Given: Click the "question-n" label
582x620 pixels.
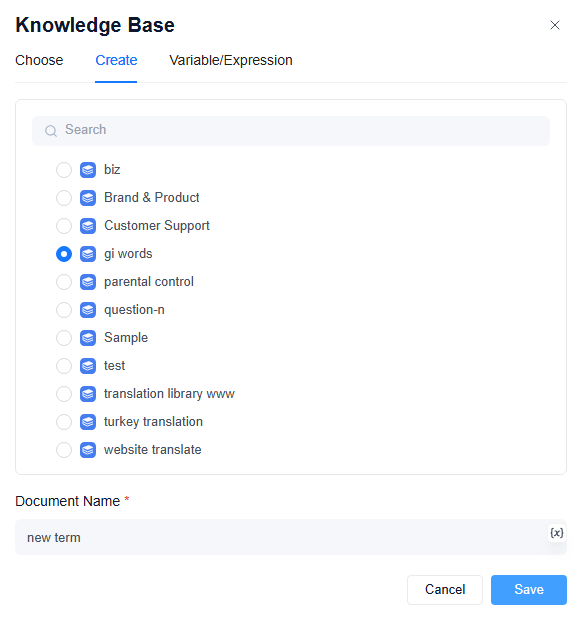Looking at the screenshot, I should pyautogui.click(x=134, y=310).
